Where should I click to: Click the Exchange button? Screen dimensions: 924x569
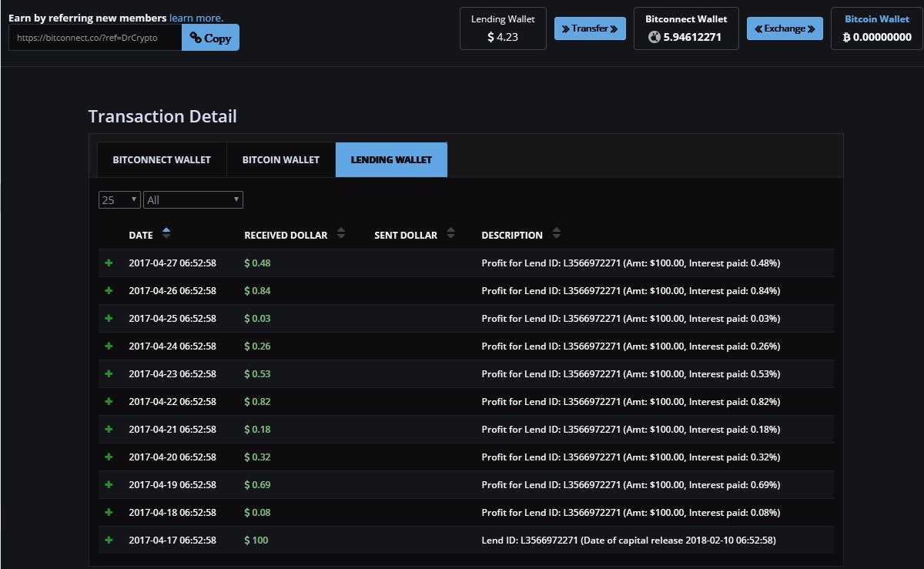tap(785, 28)
